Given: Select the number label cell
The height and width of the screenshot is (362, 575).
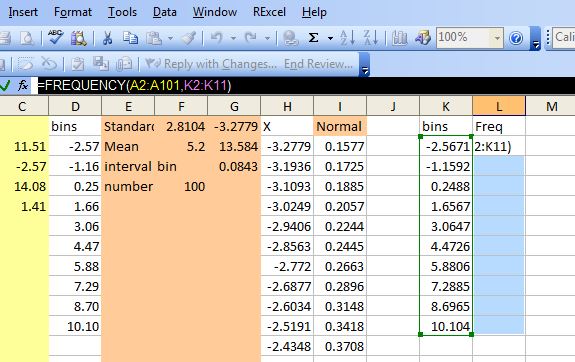Looking at the screenshot, I should point(128,186).
